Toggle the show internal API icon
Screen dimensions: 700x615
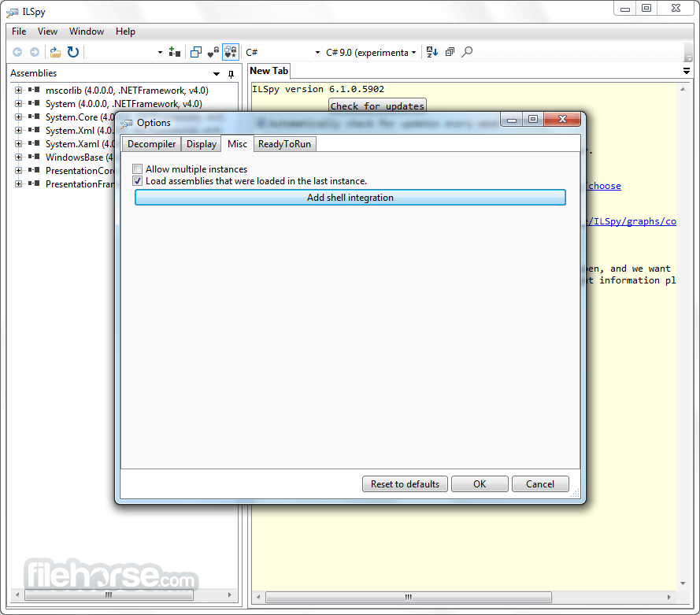pos(213,52)
